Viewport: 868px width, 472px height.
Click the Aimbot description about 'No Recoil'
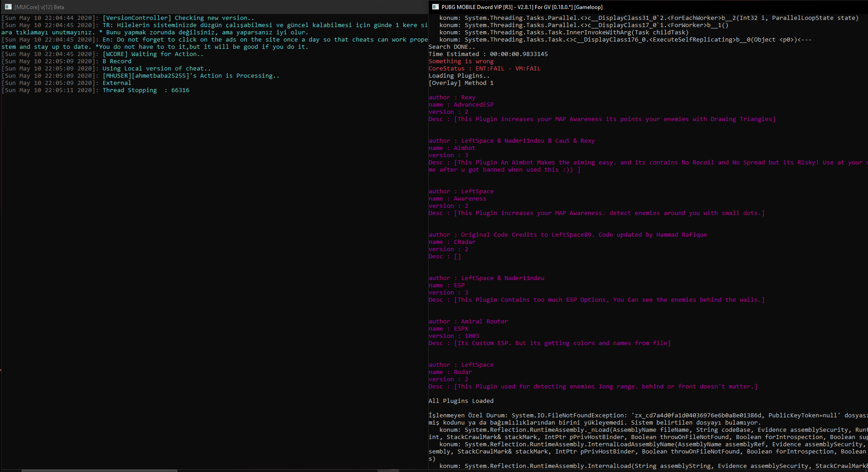[648, 163]
